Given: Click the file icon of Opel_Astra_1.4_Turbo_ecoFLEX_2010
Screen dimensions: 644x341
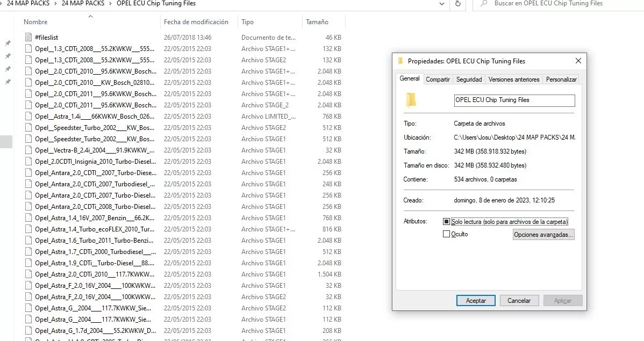Looking at the screenshot, I should pos(28,229).
